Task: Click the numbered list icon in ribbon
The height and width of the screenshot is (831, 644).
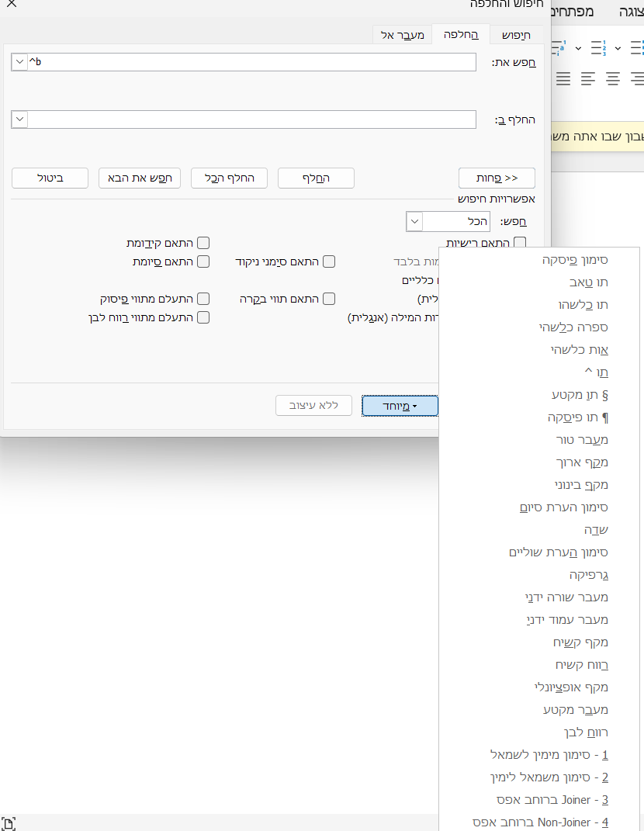Action: (x=598, y=48)
